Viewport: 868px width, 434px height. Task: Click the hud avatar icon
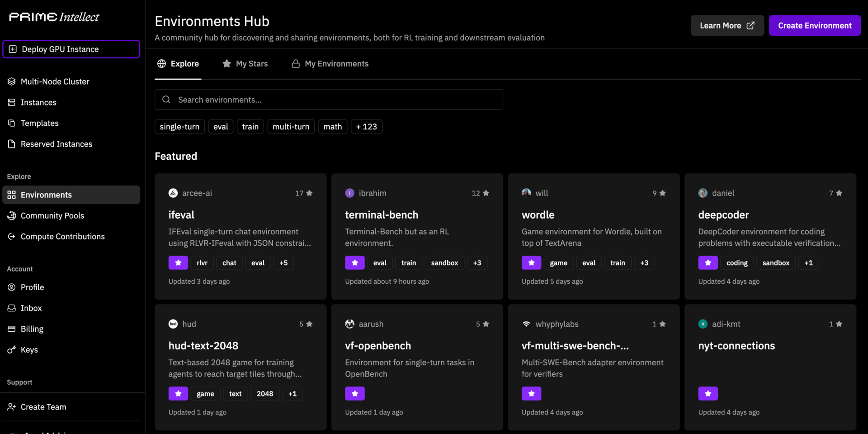click(173, 324)
